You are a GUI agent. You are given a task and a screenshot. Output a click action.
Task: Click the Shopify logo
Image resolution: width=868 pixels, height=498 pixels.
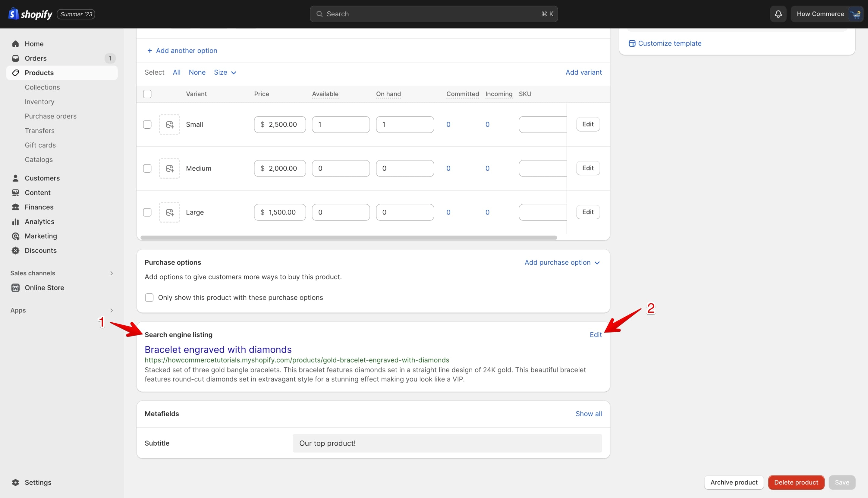point(30,14)
